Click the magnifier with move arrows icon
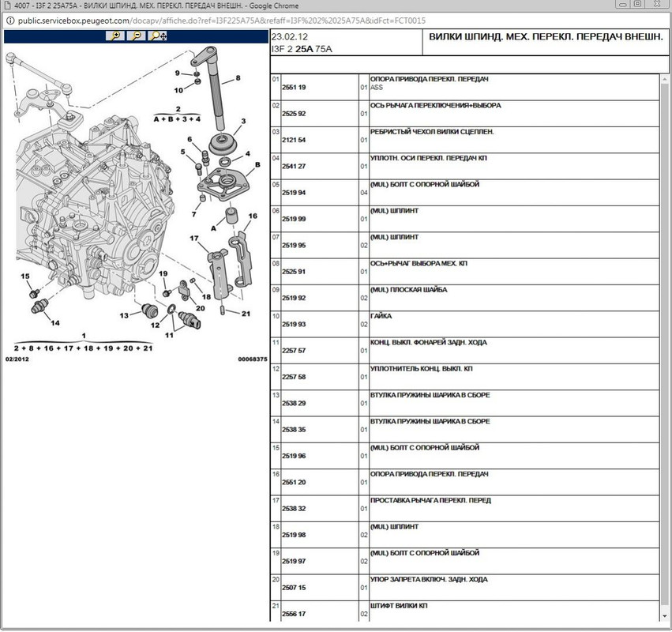The height and width of the screenshot is (632, 672). click(158, 36)
